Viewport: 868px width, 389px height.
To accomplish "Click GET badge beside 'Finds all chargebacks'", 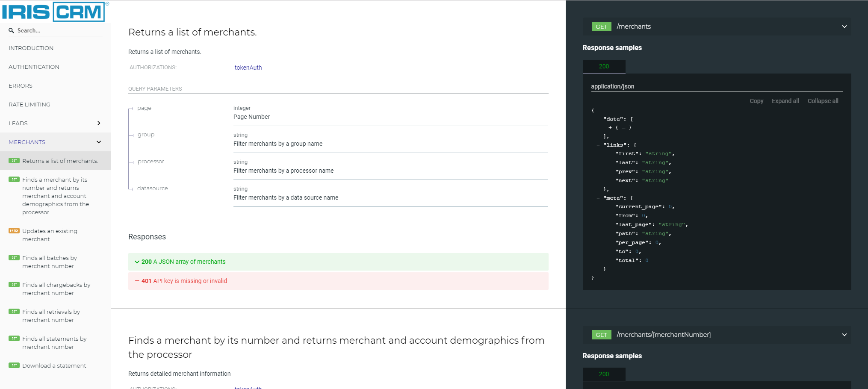I will click(14, 285).
